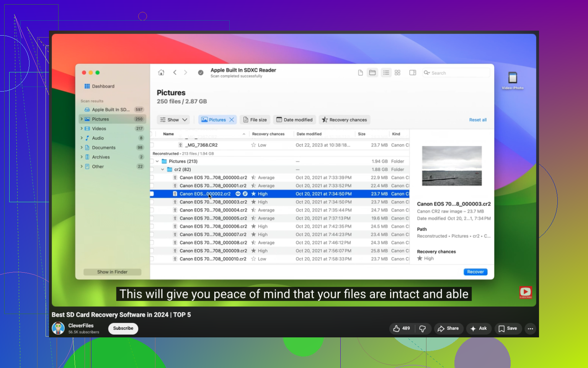The height and width of the screenshot is (368, 588).
Task: Check the box for Canon EOS 70...708_000003.cr2
Action: coord(152,202)
